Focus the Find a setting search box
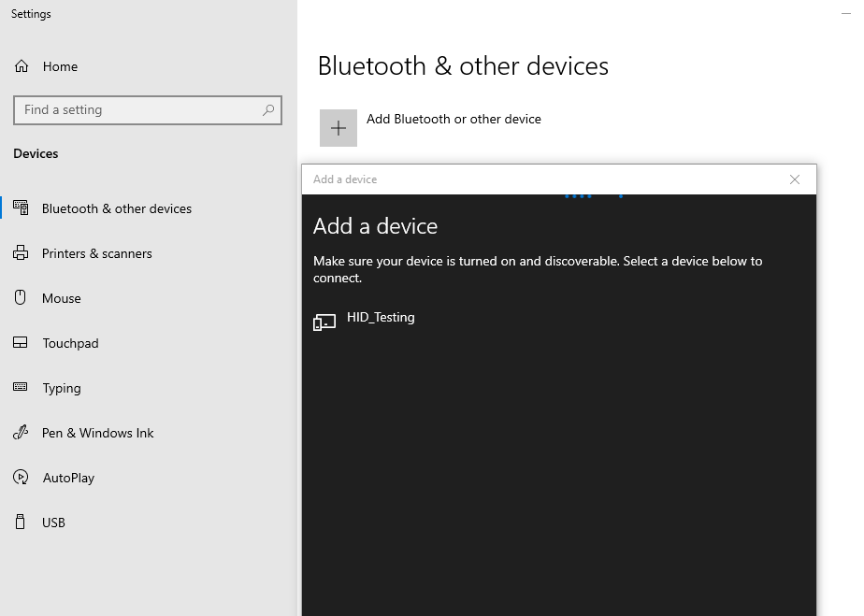The height and width of the screenshot is (616, 864). click(148, 110)
